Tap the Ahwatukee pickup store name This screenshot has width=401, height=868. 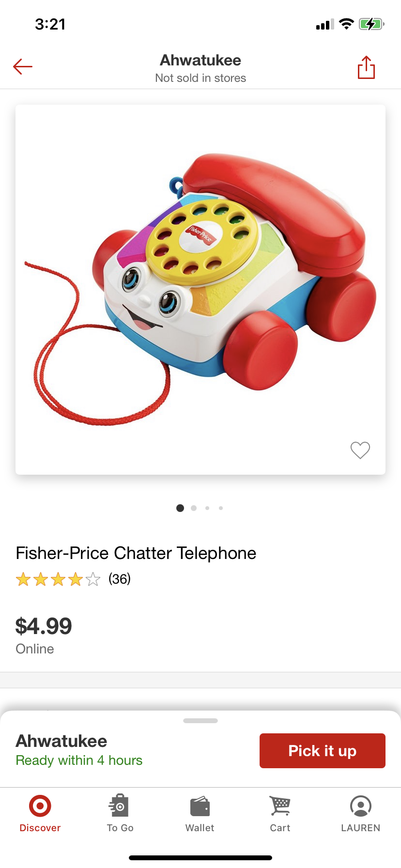(62, 741)
